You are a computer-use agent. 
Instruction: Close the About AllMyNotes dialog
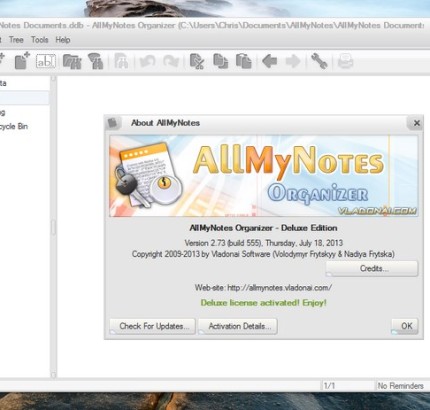416,123
